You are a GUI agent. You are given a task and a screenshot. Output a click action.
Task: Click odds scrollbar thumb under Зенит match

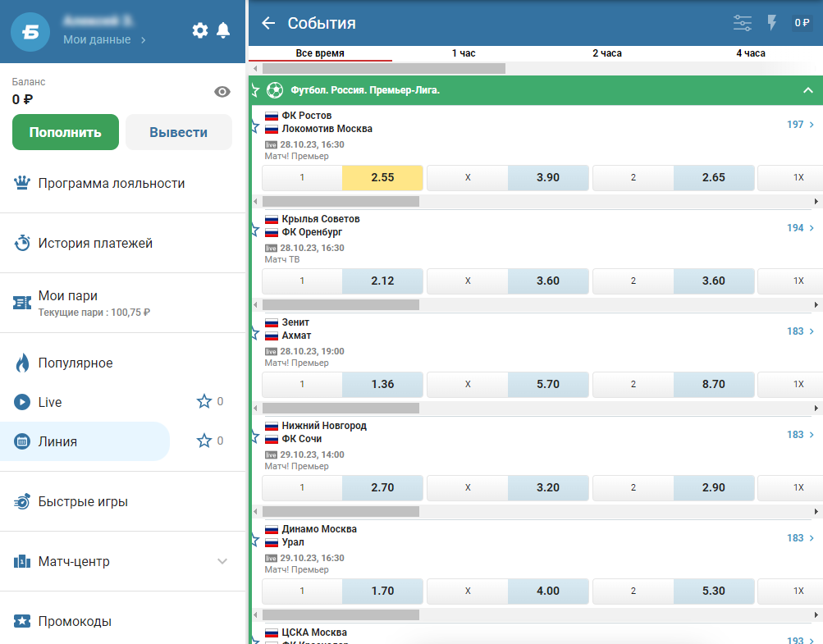341,408
